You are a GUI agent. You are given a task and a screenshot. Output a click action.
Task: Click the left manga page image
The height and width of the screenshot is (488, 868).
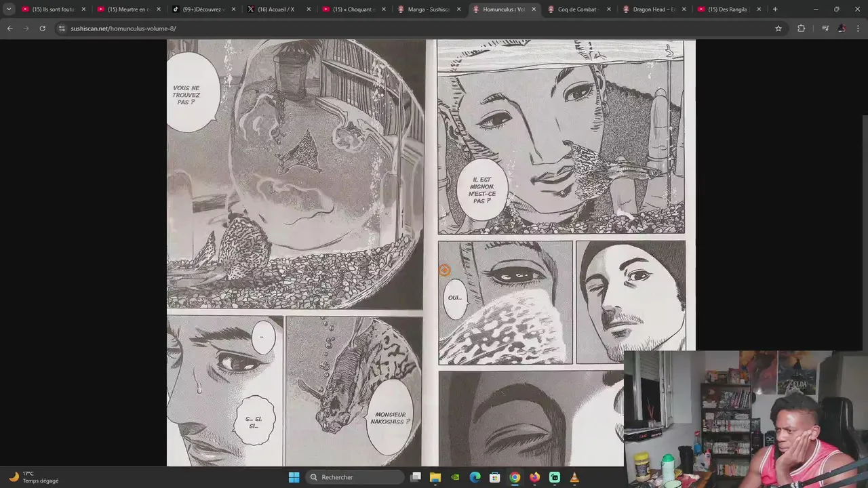(x=295, y=253)
